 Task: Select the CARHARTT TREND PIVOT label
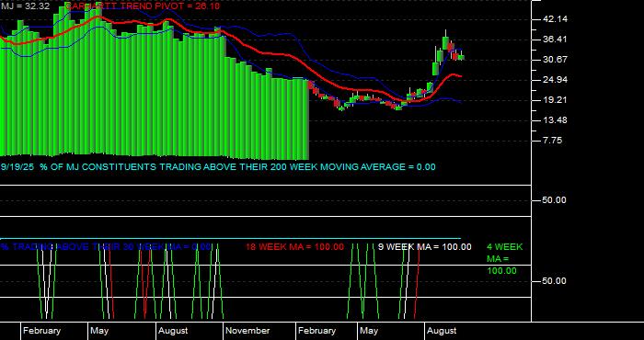142,6
